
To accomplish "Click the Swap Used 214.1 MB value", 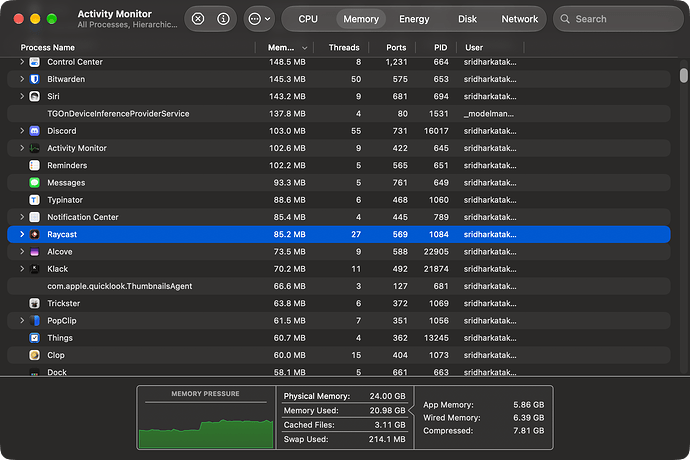I will (x=387, y=439).
